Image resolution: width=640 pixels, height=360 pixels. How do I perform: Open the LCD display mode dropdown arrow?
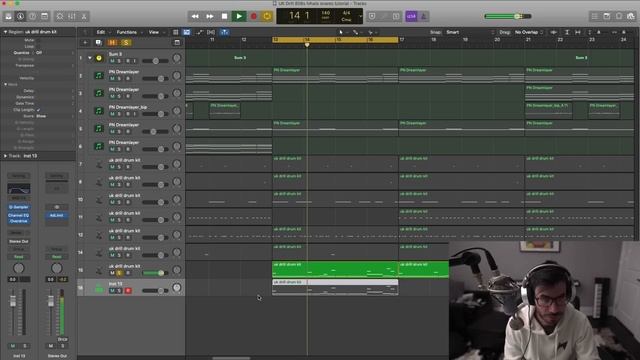tap(360, 16)
